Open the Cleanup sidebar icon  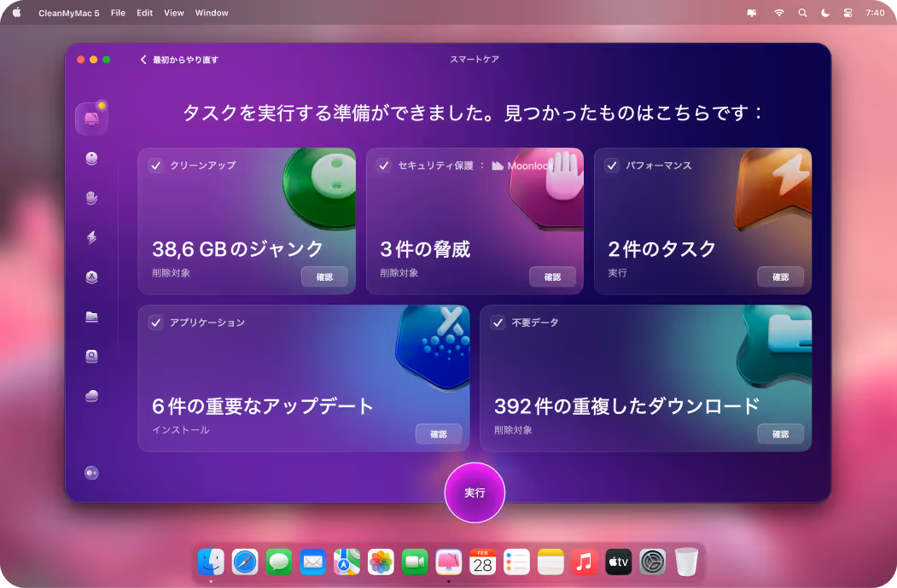(x=91, y=159)
